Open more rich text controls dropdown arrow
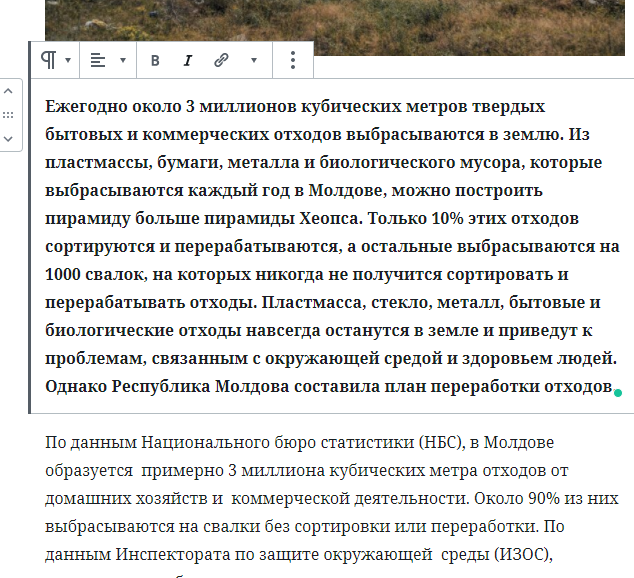 click(254, 61)
